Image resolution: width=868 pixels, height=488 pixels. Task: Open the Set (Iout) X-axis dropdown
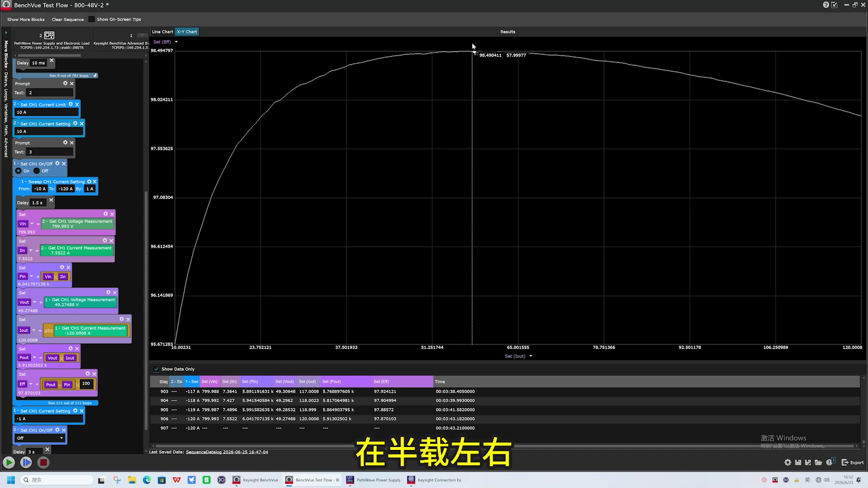[x=531, y=356]
